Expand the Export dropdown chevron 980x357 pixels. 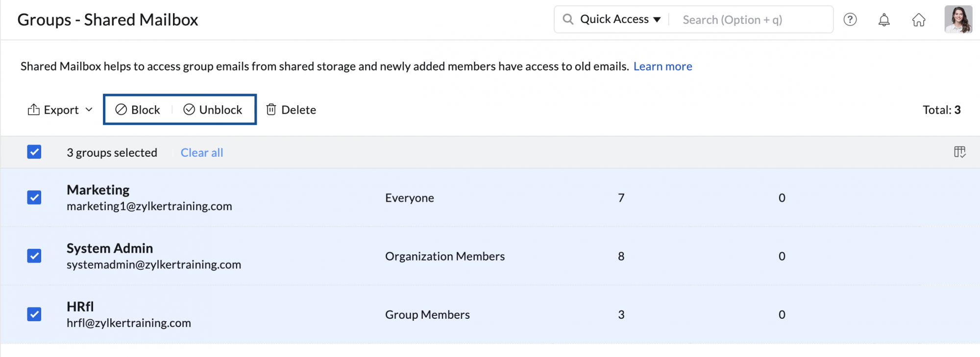(x=89, y=110)
